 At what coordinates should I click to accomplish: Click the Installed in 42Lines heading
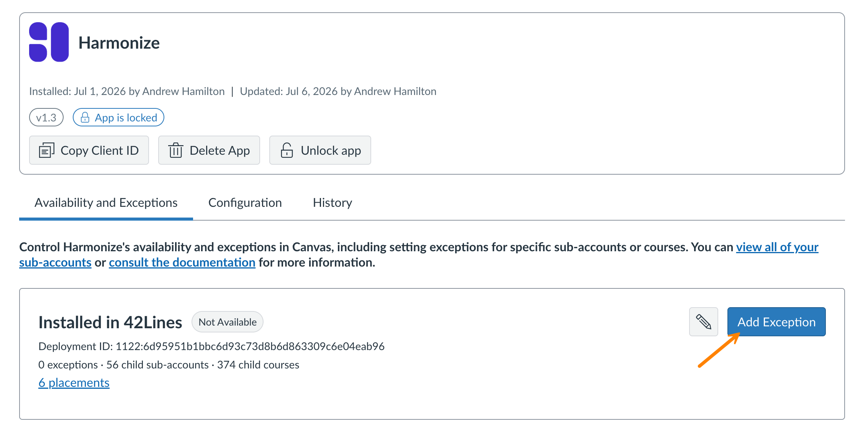(110, 322)
